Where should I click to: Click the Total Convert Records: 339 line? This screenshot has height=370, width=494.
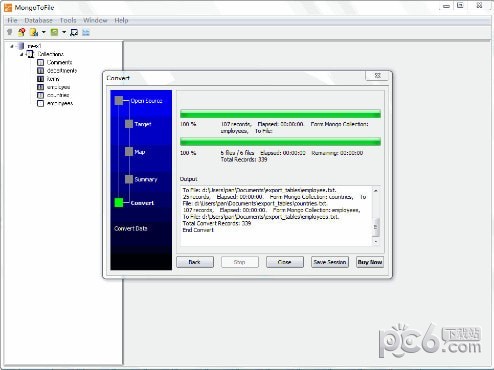point(217,223)
